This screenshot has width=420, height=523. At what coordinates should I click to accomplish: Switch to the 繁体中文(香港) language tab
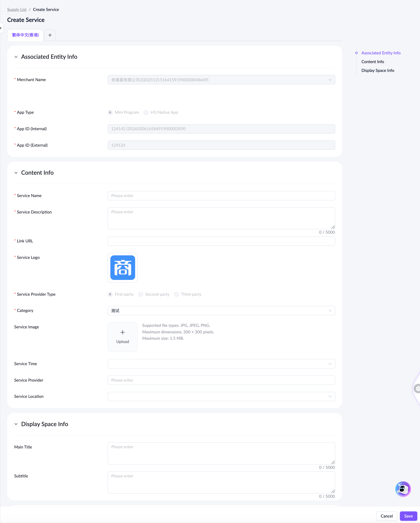pyautogui.click(x=25, y=35)
